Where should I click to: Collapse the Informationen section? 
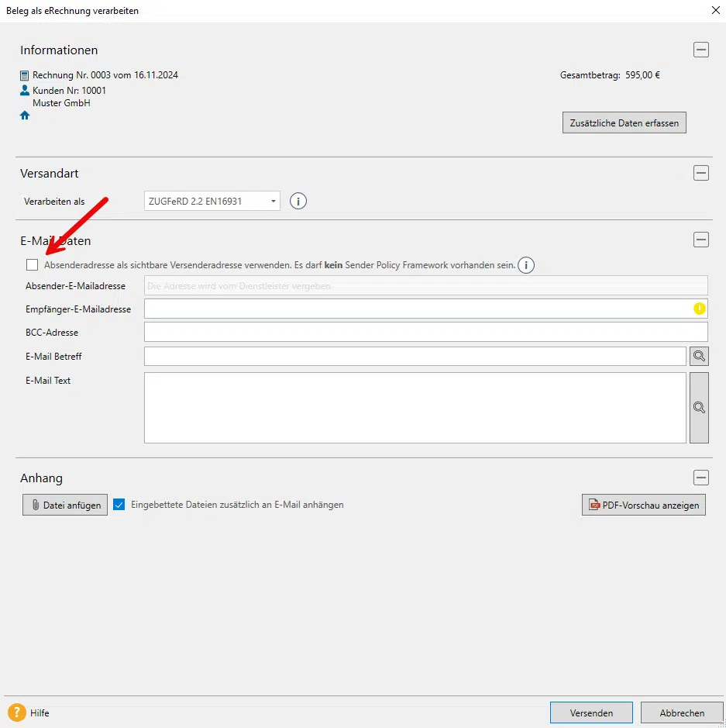(701, 50)
